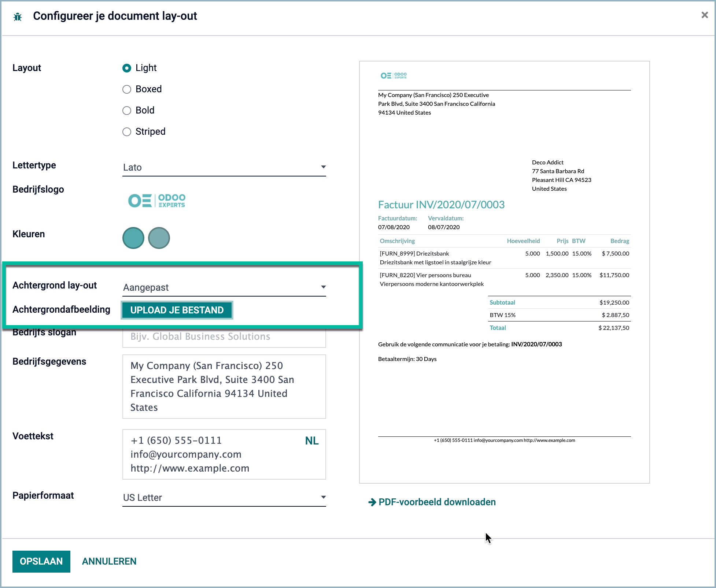
Task: Close the document layout dialog
Action: tap(704, 15)
